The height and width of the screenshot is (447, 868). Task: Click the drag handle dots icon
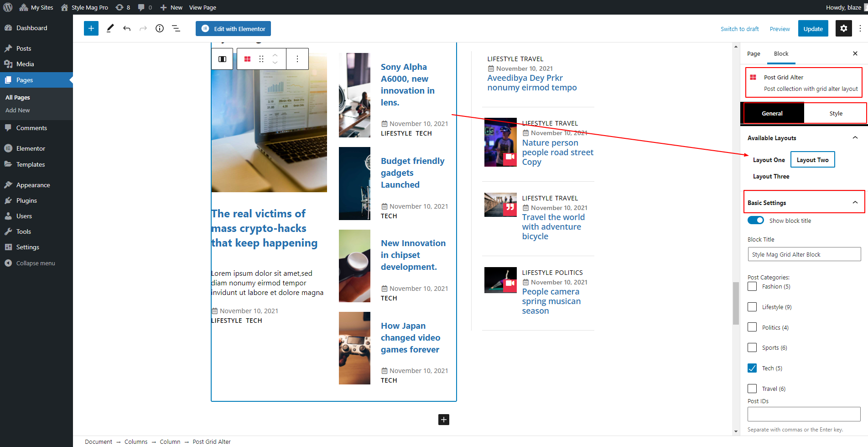[x=261, y=59]
